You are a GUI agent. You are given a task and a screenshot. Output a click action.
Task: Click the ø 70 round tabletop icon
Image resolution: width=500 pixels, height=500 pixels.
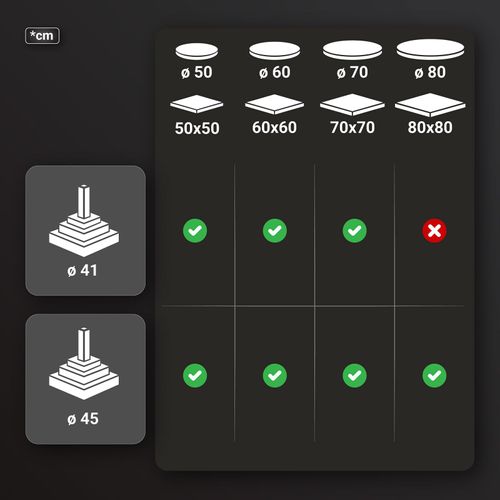tap(352, 50)
